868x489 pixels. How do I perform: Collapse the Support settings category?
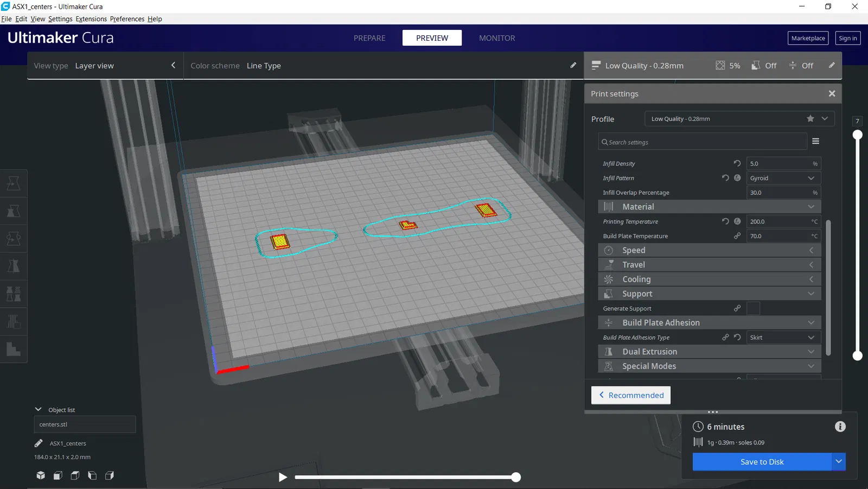coord(710,294)
